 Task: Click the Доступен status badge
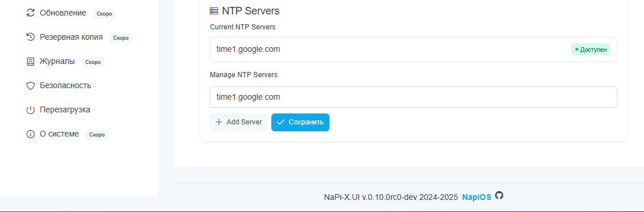click(x=590, y=50)
